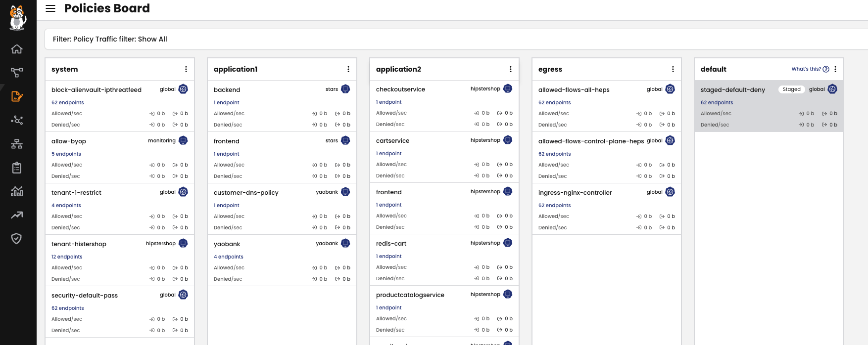This screenshot has width=868, height=345.
Task: Select the ingress-nginx-controller policy name
Action: coord(575,193)
